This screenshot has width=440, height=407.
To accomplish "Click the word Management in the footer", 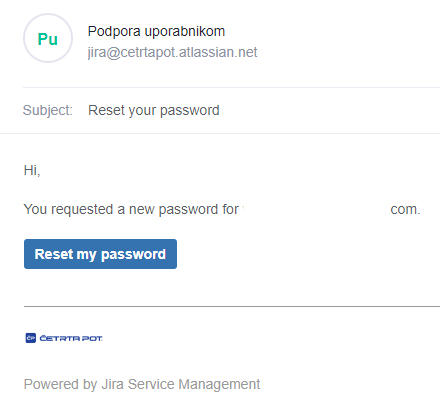I will pyautogui.click(x=219, y=384).
